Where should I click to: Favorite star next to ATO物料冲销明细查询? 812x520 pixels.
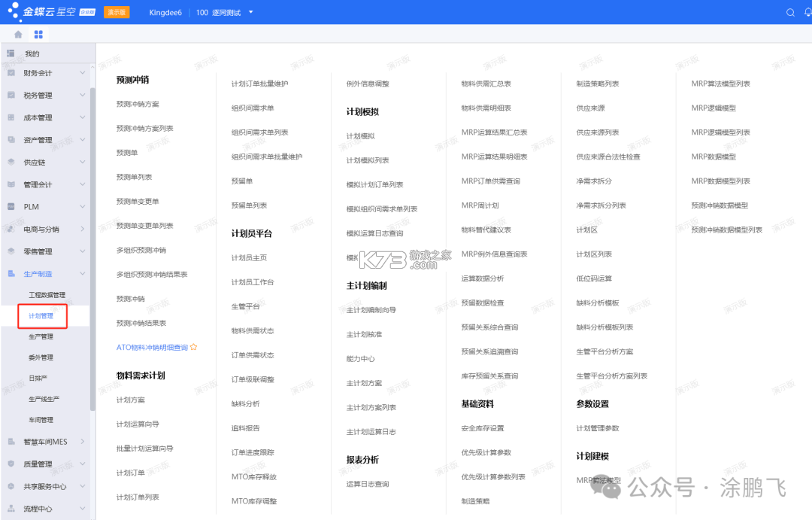[194, 347]
